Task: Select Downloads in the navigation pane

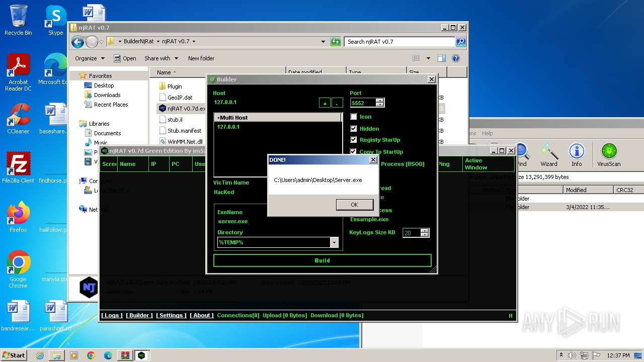Action: click(107, 95)
